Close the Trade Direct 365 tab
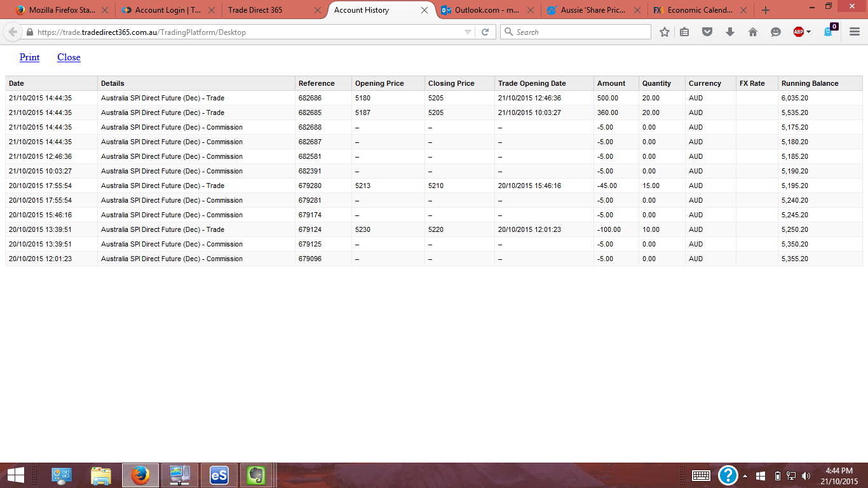Viewport: 868px width, 488px height. (318, 10)
